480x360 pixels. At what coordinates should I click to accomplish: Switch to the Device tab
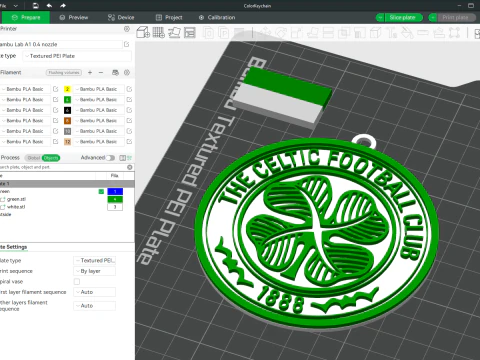[x=121, y=17]
